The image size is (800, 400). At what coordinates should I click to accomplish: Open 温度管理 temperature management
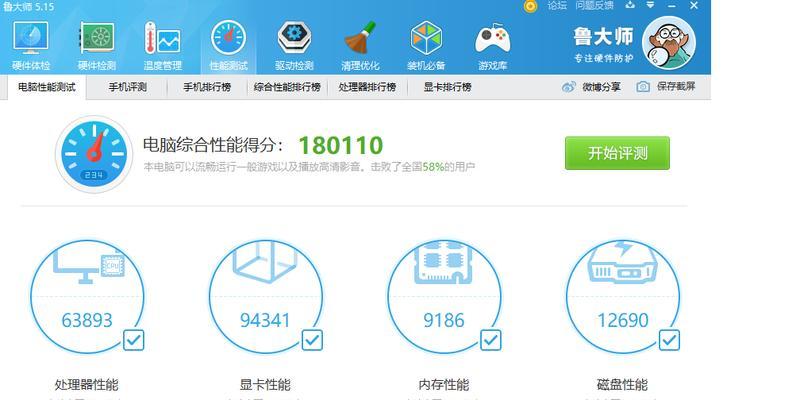(163, 46)
